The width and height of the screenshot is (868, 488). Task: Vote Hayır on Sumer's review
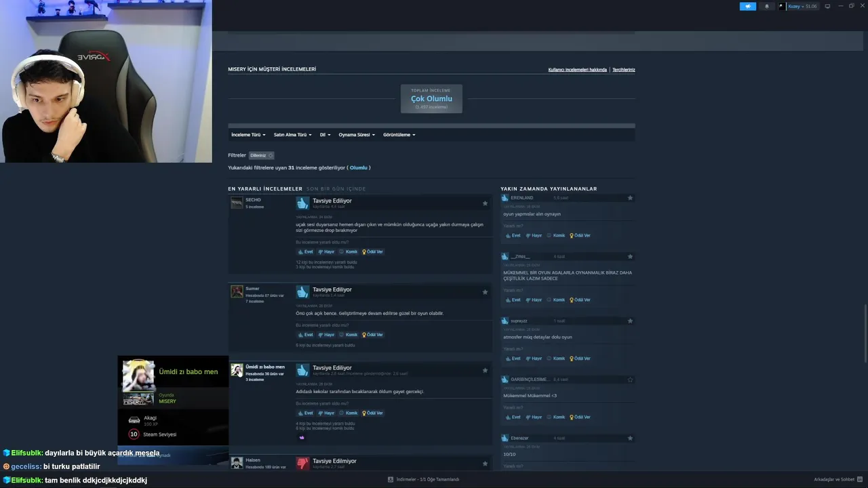coord(327,335)
